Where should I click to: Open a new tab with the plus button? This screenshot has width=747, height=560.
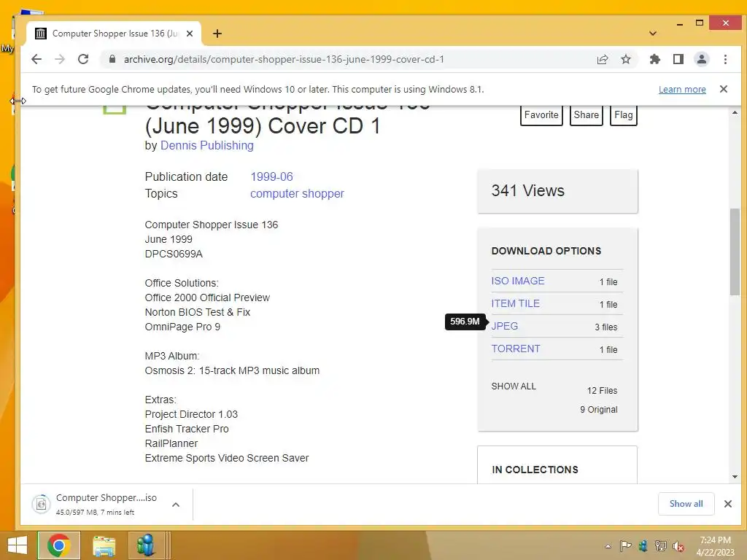(217, 34)
